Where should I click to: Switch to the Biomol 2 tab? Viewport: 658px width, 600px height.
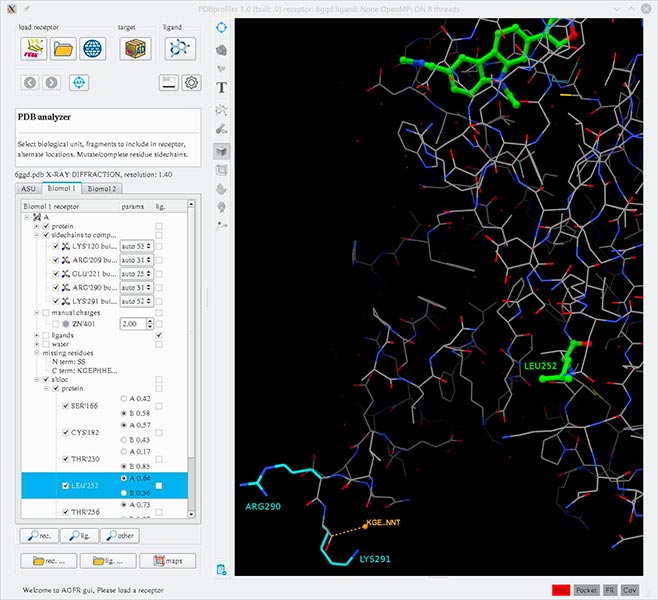[100, 188]
